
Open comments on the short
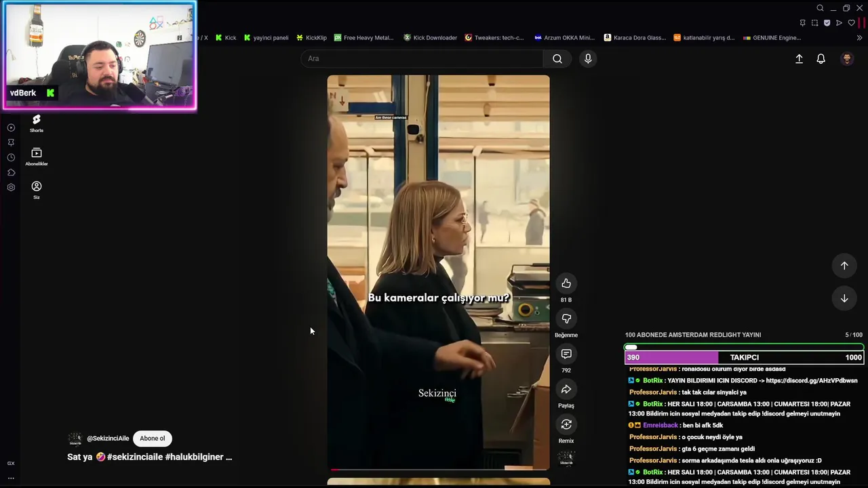(x=566, y=354)
